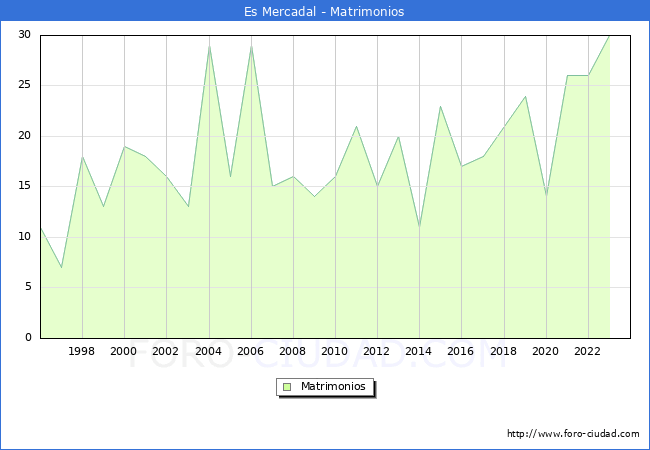
Task: Click the 'Matrimonios' legend label
Action: tap(333, 386)
